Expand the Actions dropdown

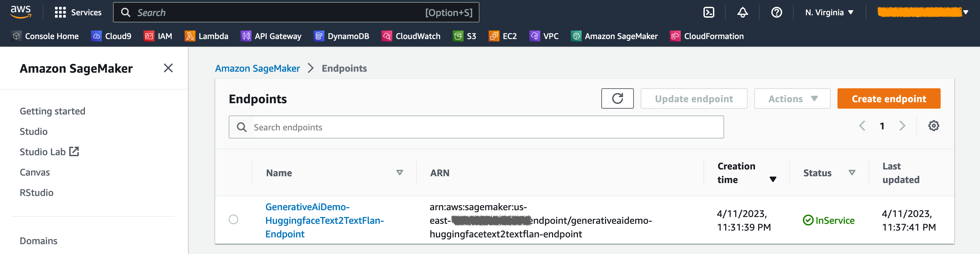click(x=792, y=98)
